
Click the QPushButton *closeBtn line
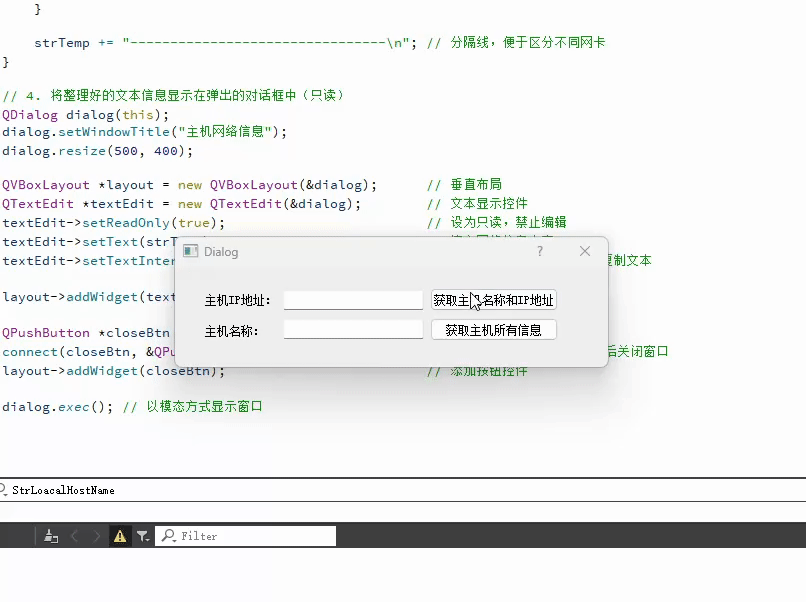pyautogui.click(x=86, y=333)
